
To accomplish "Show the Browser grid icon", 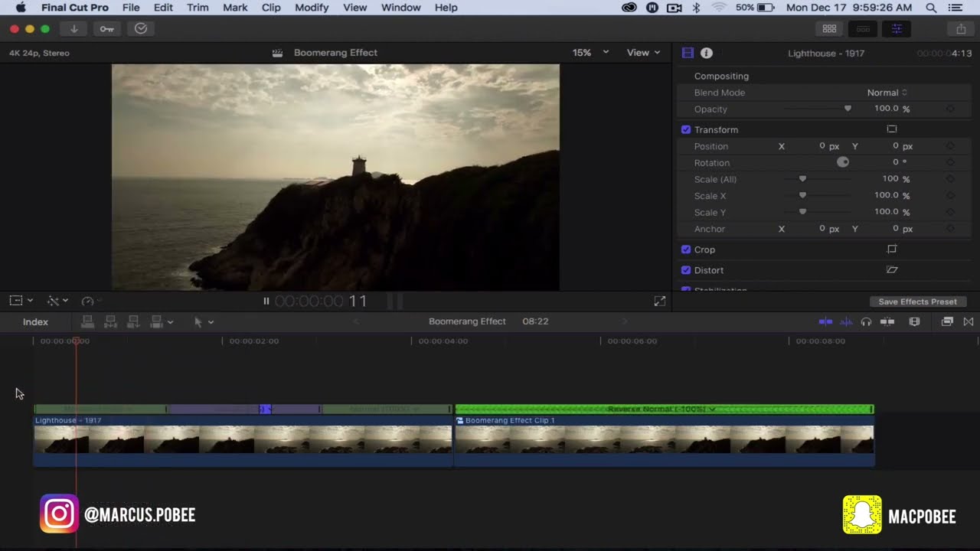I will pos(829,29).
